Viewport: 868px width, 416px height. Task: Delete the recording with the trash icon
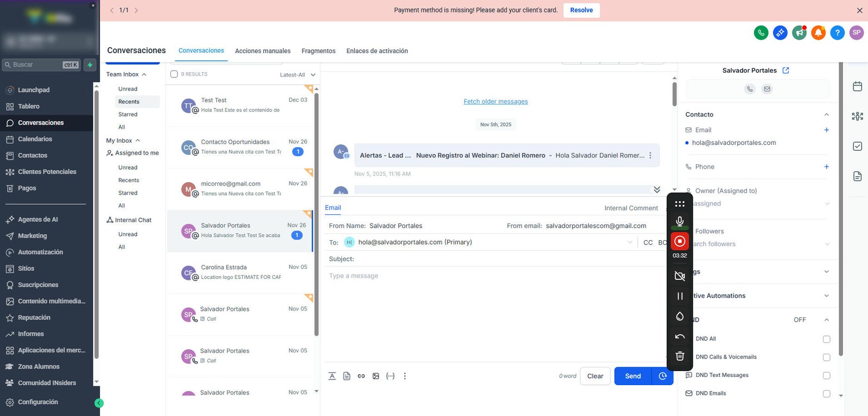680,356
